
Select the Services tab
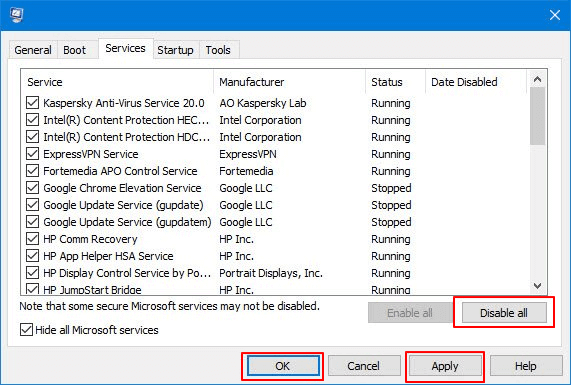(125, 48)
